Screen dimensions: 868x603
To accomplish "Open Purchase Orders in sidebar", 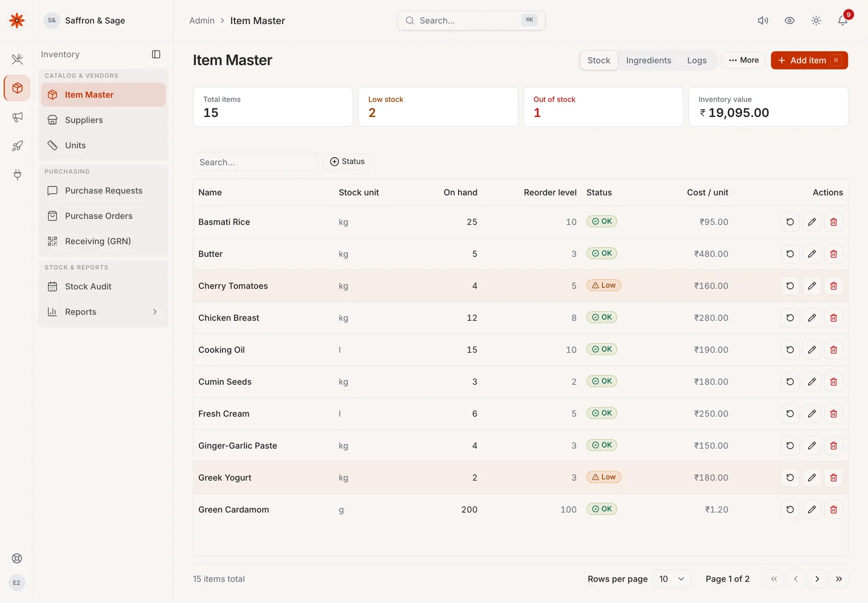I will tap(103, 216).
